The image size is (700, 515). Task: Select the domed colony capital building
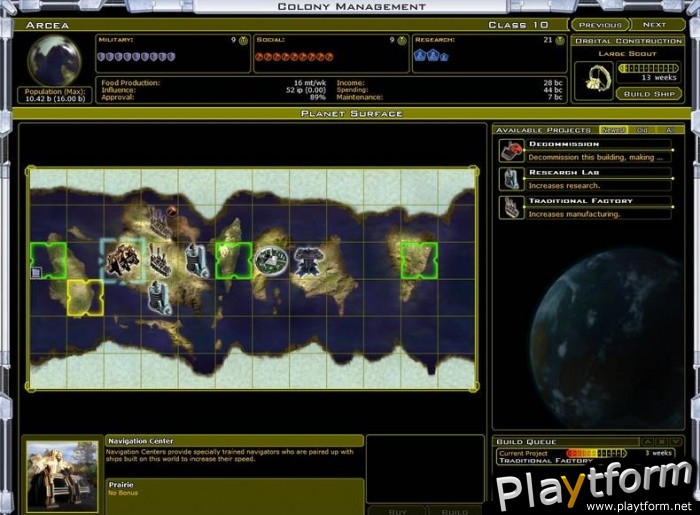[x=271, y=260]
